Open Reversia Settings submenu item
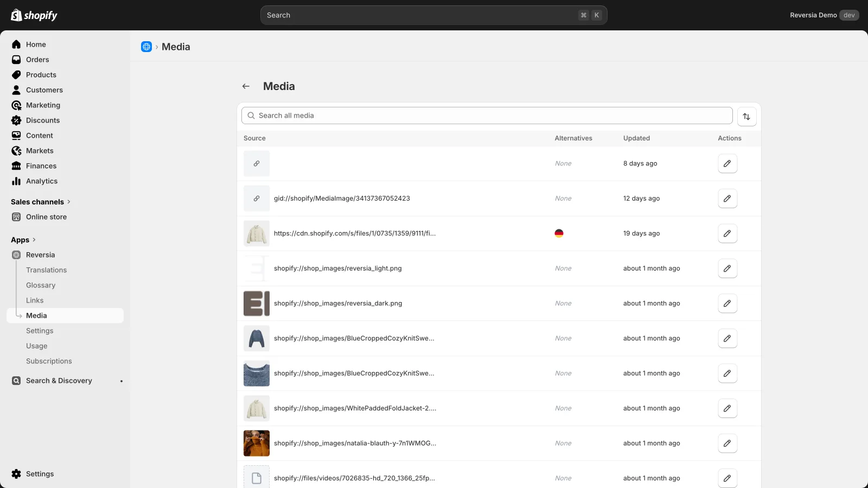Image resolution: width=868 pixels, height=488 pixels. [40, 331]
